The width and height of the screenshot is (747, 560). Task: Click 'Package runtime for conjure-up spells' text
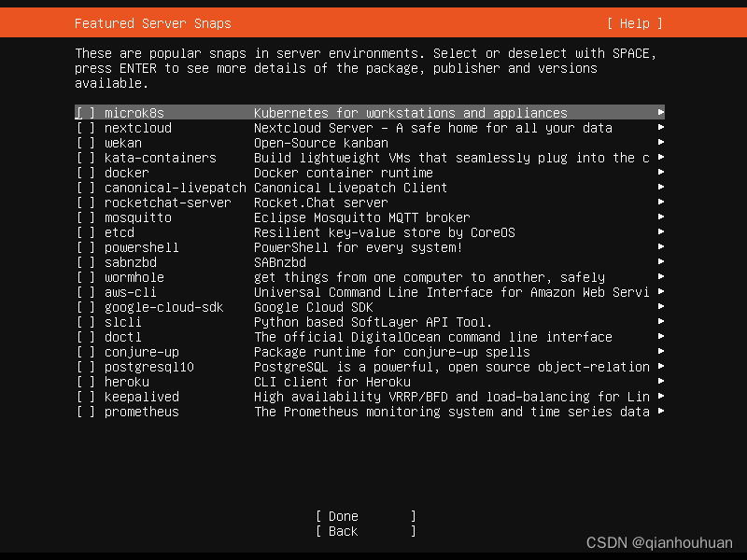(392, 352)
